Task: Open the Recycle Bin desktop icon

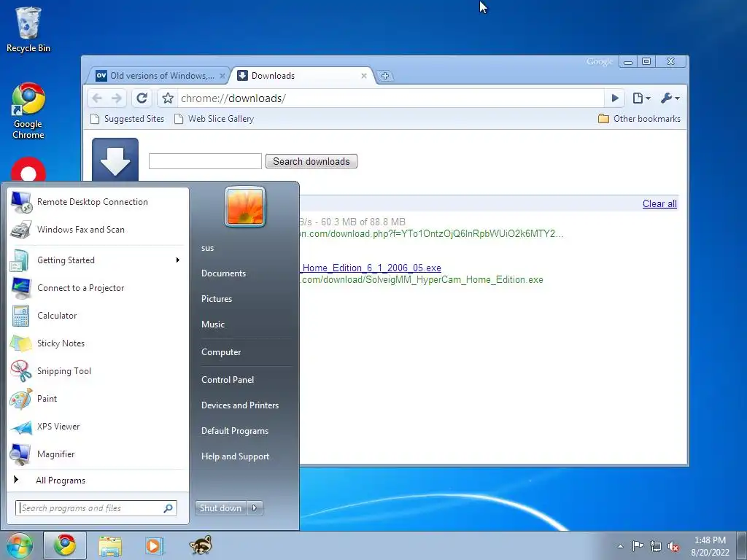Action: [28, 29]
